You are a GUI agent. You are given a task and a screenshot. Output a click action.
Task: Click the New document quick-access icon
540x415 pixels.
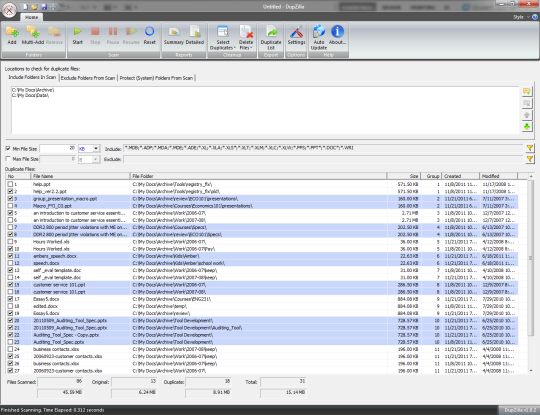[26, 7]
